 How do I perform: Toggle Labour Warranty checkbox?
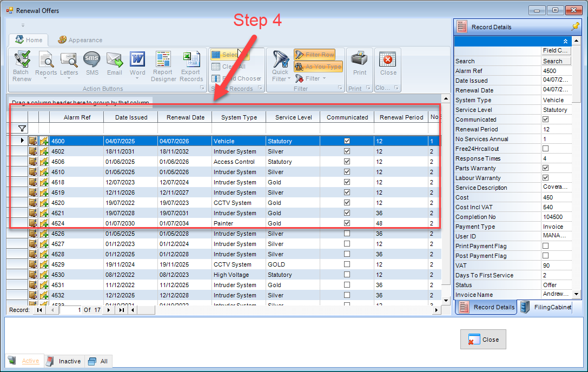pos(546,178)
